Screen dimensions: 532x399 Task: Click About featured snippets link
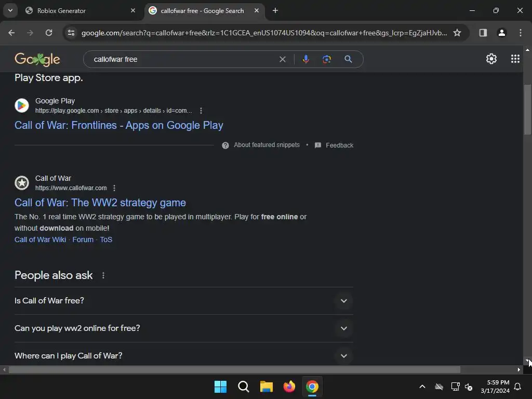point(267,145)
